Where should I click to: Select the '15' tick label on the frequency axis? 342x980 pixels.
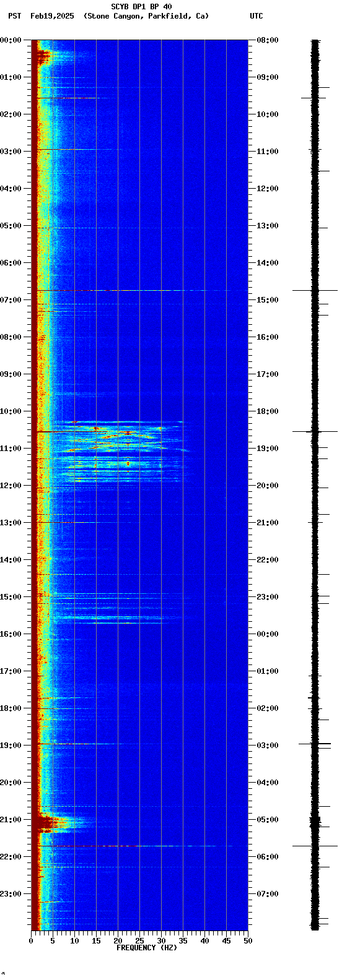[96, 941]
